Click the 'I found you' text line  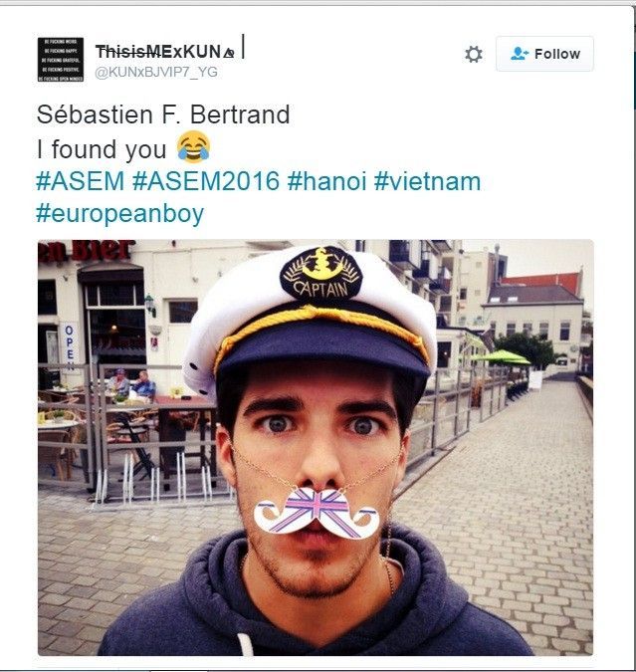102,149
